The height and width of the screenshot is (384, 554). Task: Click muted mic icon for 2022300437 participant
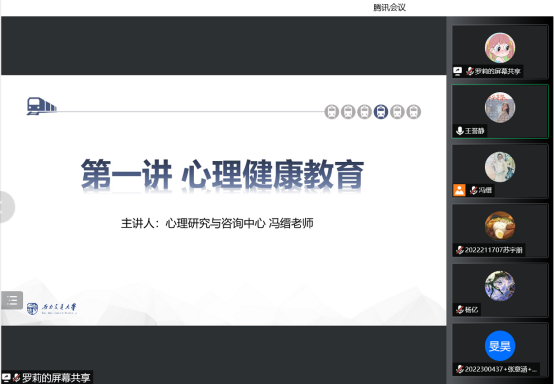pos(460,370)
